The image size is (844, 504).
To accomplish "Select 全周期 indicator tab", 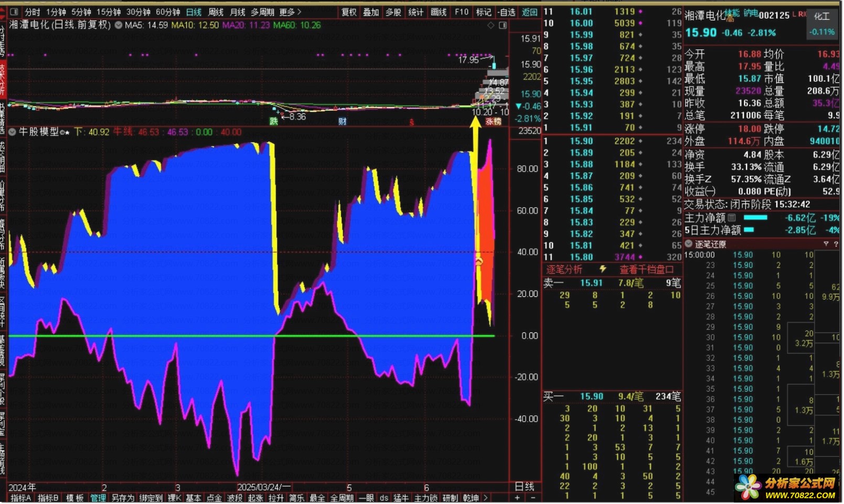I will point(341,498).
